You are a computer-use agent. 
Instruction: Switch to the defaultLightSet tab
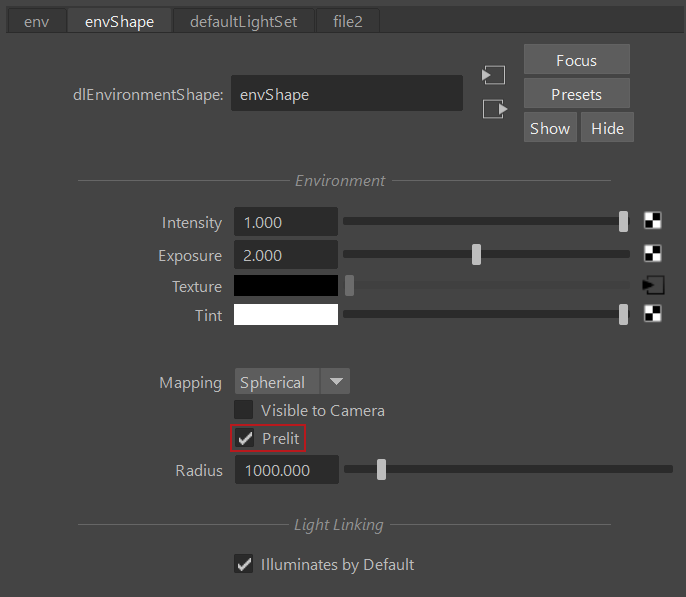[243, 21]
